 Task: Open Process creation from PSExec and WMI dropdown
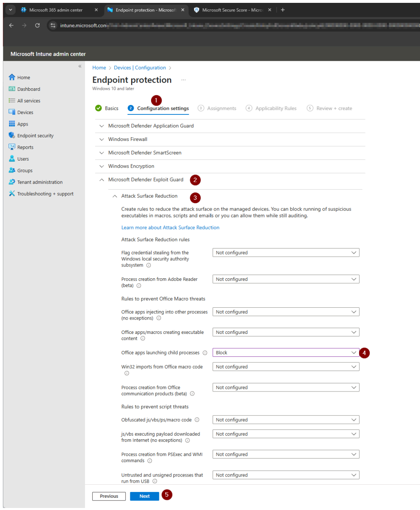pyautogui.click(x=286, y=454)
